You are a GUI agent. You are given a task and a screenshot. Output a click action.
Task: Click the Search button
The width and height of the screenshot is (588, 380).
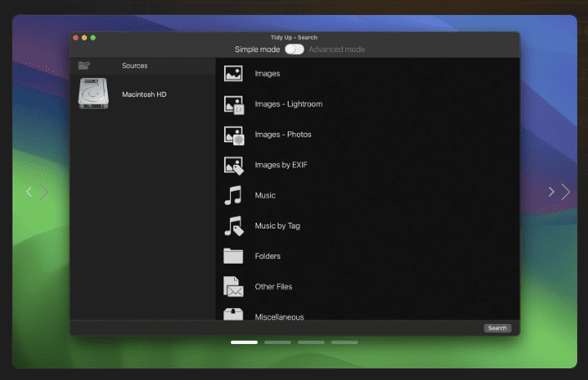point(498,328)
